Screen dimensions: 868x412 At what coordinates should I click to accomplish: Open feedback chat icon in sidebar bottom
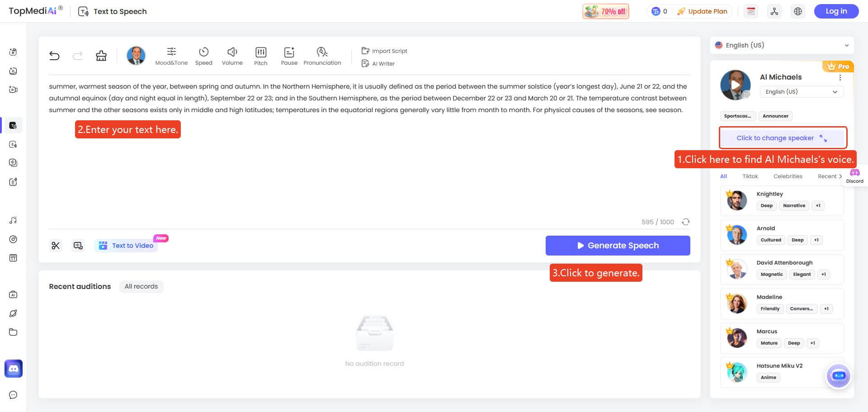coord(13,395)
